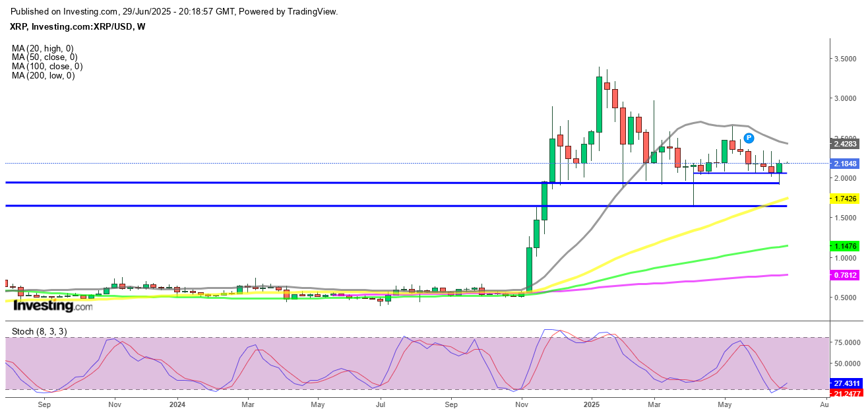This screenshot has height=413, width=868.
Task: Click the Published on Investing.com header text
Action: point(175,12)
